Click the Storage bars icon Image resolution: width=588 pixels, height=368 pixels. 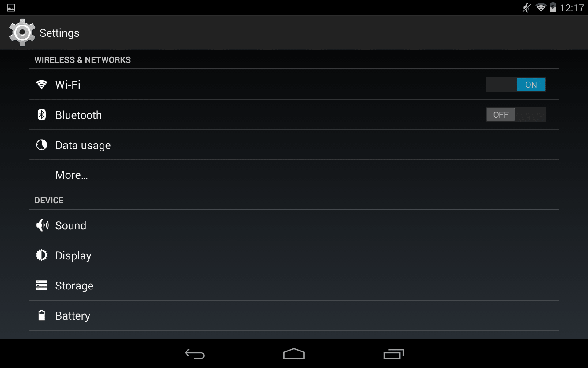click(42, 285)
